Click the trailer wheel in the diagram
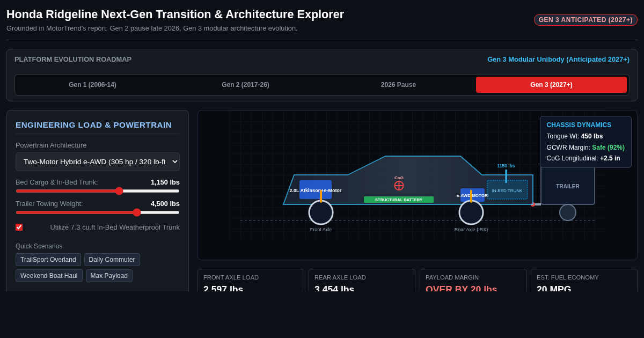The image size is (644, 338). [x=568, y=212]
